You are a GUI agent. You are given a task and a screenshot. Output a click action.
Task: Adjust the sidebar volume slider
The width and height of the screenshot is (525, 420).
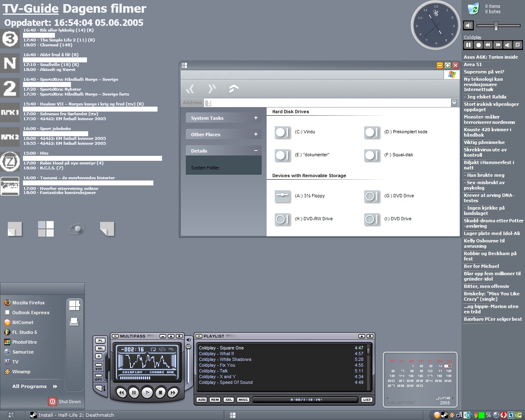tap(496, 26)
